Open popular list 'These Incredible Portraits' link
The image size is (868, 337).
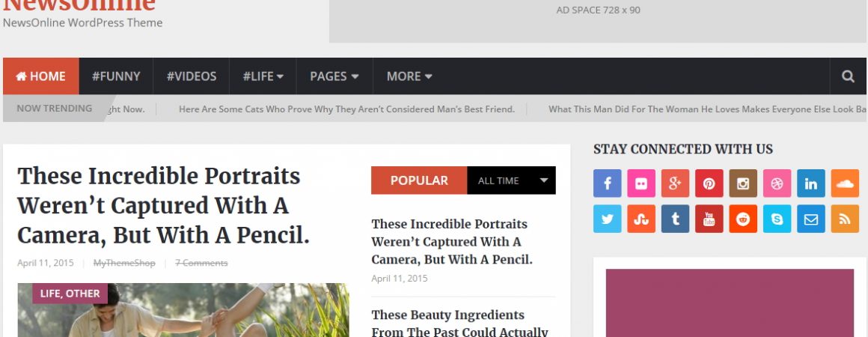(x=452, y=242)
